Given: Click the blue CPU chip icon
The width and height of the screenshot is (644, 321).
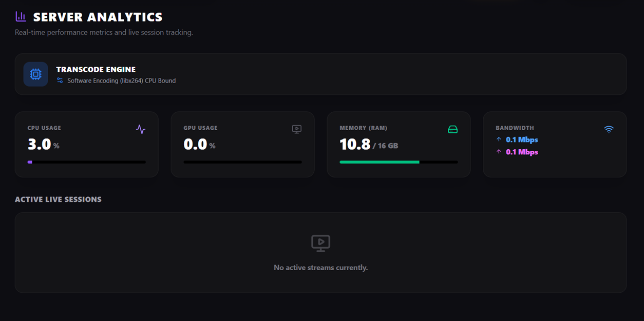Looking at the screenshot, I should click(35, 74).
